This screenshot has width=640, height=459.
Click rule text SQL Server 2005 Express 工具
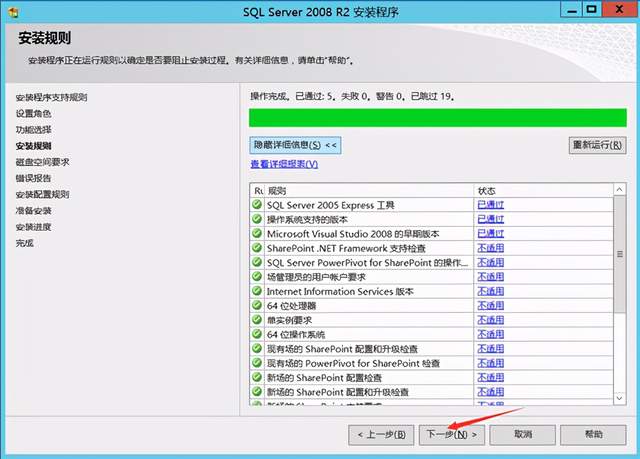click(331, 205)
